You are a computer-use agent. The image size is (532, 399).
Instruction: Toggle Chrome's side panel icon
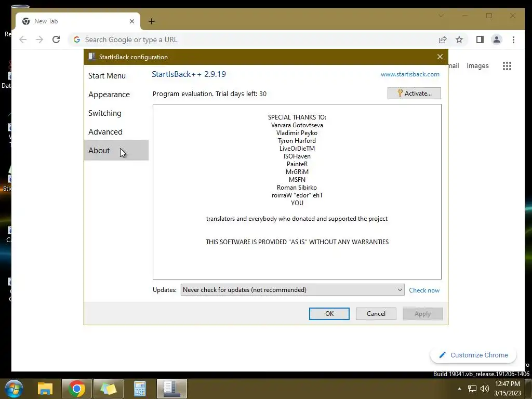(x=480, y=39)
